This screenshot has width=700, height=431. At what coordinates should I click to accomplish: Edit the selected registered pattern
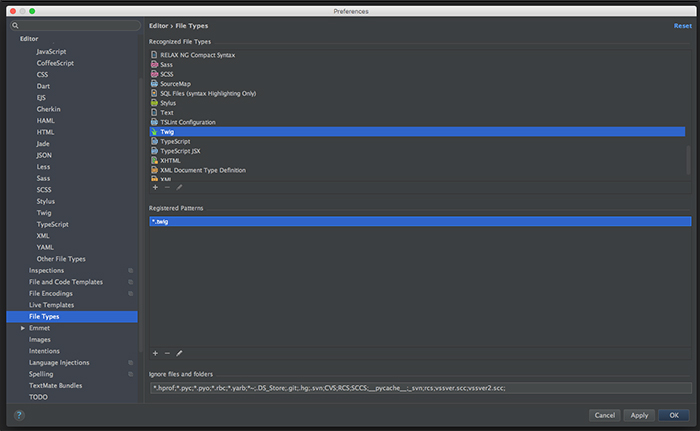tap(179, 353)
